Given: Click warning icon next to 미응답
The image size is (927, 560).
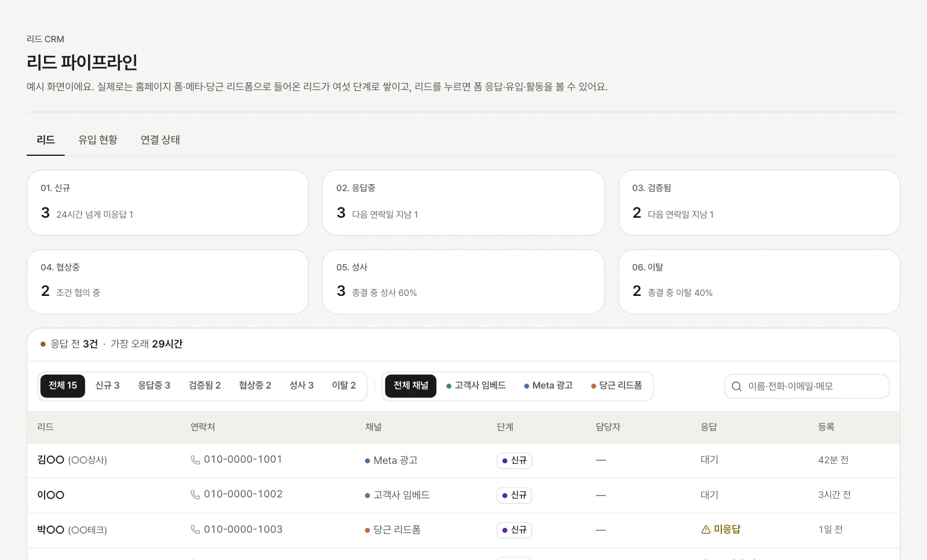Looking at the screenshot, I should pos(706,529).
